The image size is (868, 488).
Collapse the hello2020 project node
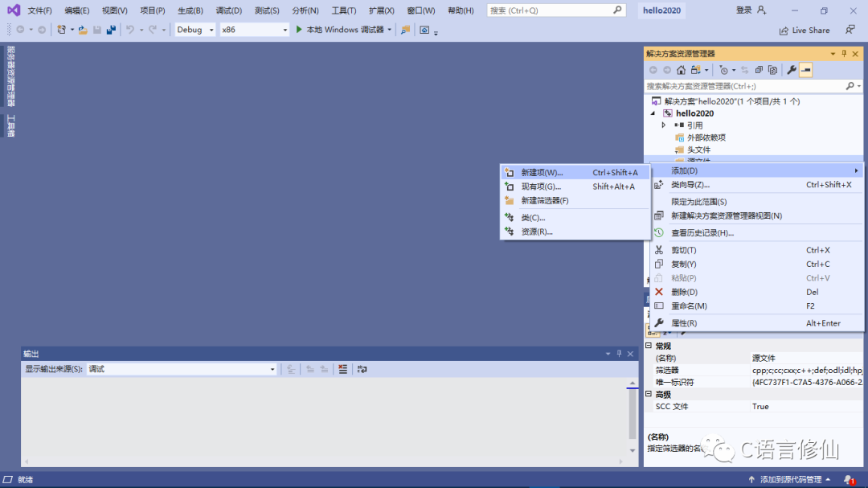tap(653, 113)
